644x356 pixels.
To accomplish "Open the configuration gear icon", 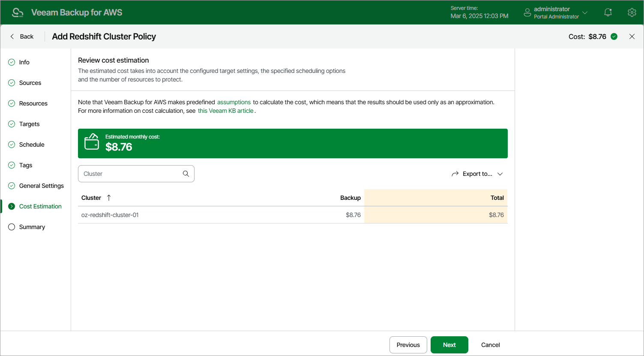I will [632, 12].
